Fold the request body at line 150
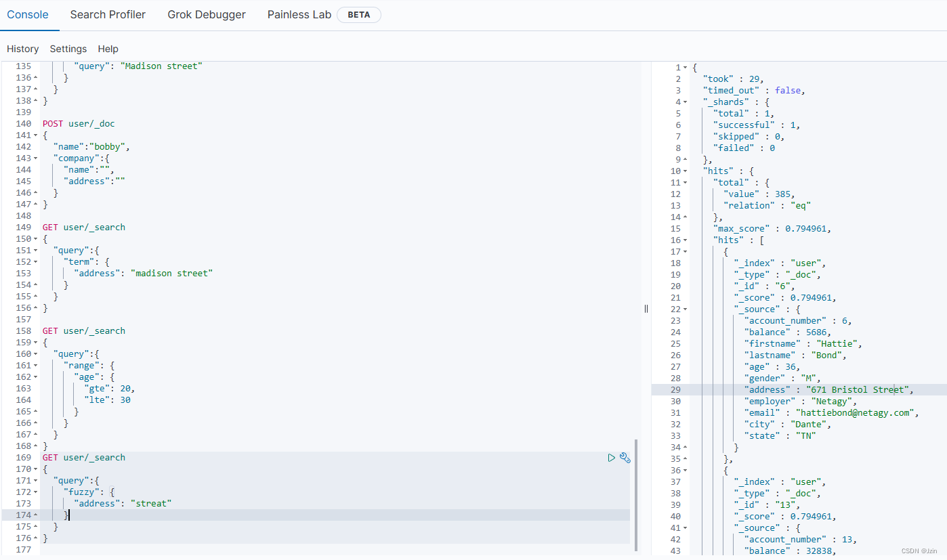947x560 pixels. coord(35,239)
